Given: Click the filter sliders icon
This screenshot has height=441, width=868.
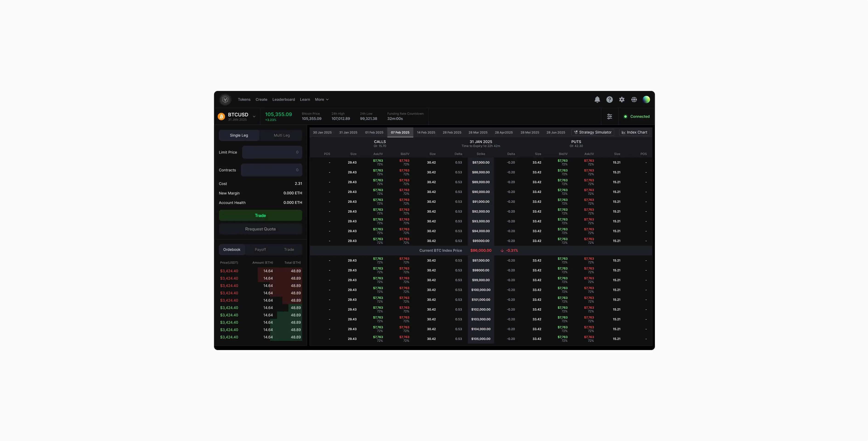Looking at the screenshot, I should [610, 117].
